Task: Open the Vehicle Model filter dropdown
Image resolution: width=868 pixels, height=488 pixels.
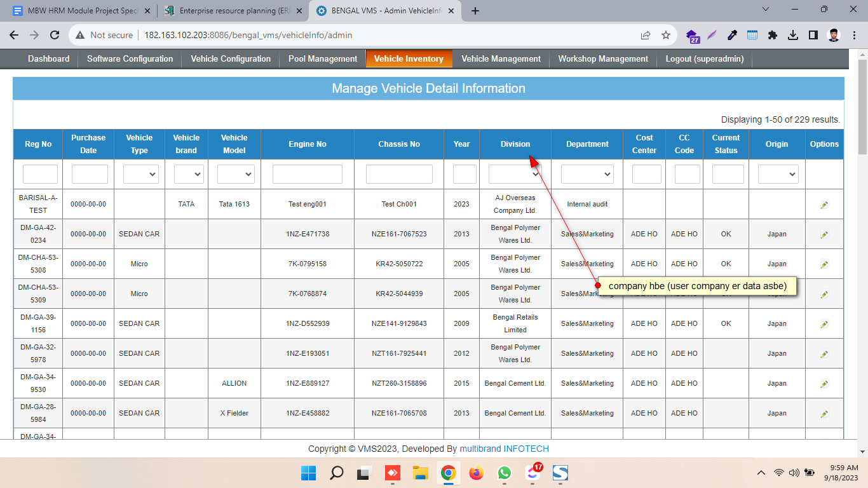Action: 235,174
